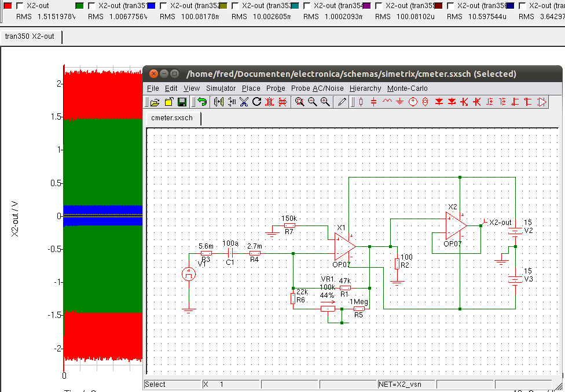Rotate the component with the circular arrow icon
565x392 pixels.
tap(256, 102)
